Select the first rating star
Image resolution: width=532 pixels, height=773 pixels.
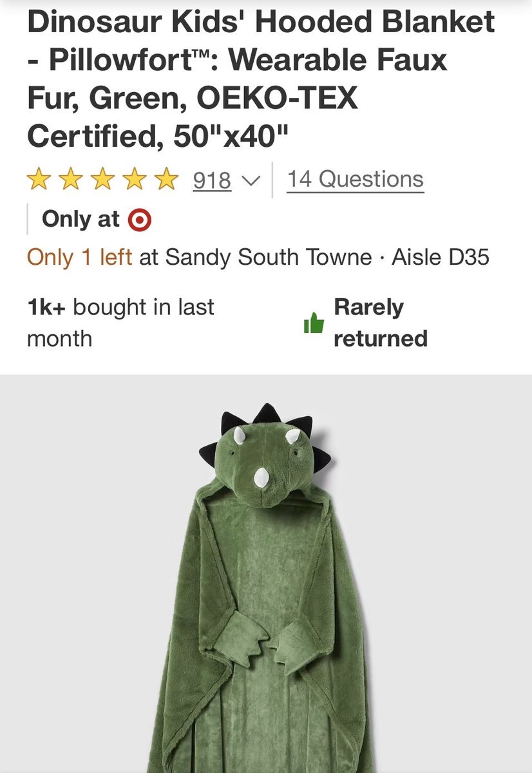coord(39,179)
